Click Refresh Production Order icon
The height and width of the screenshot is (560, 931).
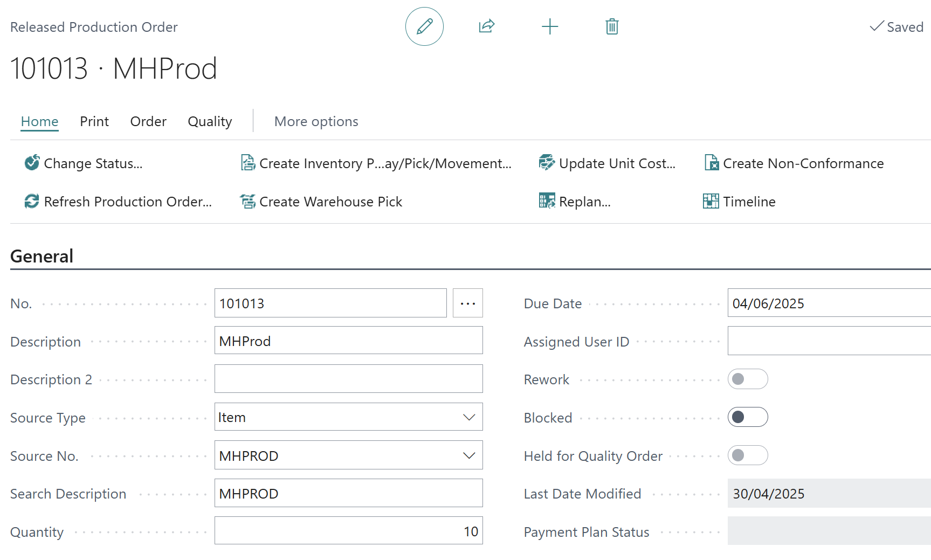click(32, 201)
